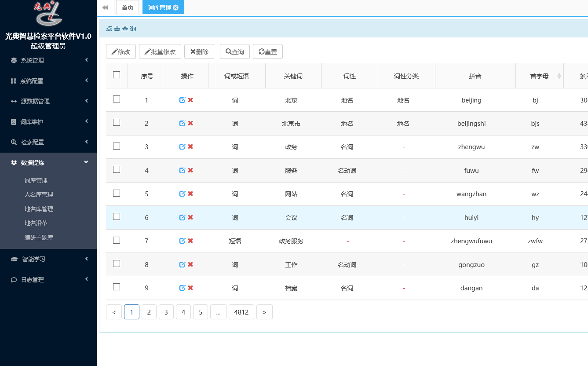Check the checkbox for row 政务服务
Image resolution: width=588 pixels, height=366 pixels.
tap(117, 240)
